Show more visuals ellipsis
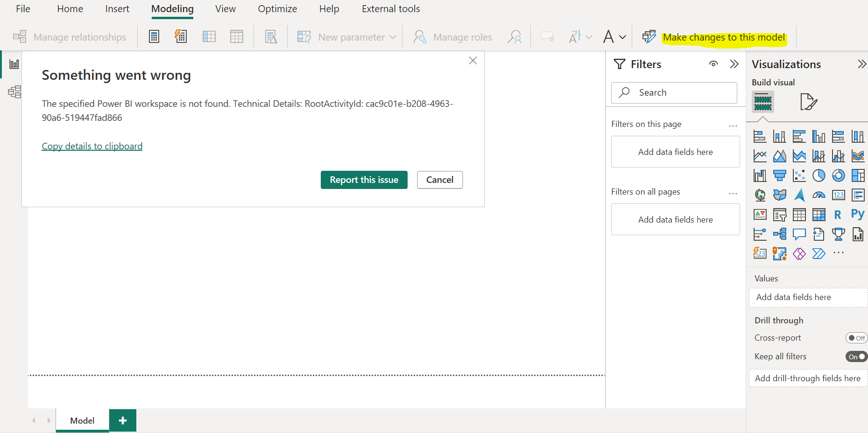This screenshot has height=433, width=868. pos(839,253)
